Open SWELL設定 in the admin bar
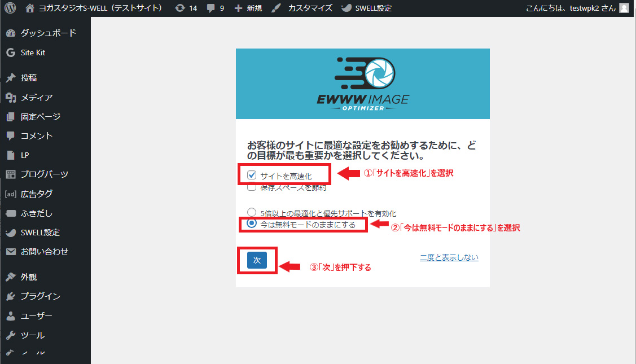The image size is (636, 364). 373,8
